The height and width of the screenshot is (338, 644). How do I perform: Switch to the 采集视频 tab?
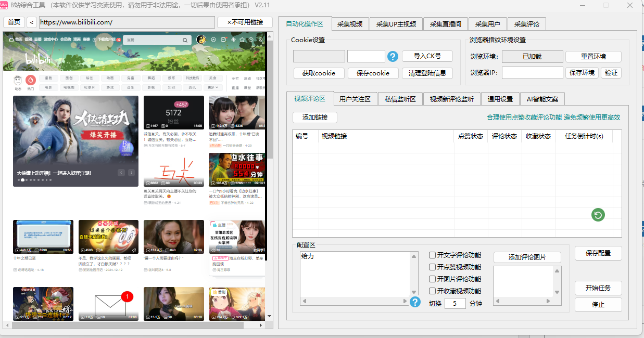[350, 24]
